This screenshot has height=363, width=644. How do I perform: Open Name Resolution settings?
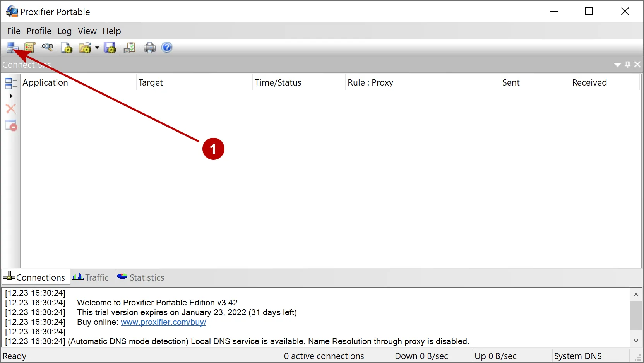(47, 47)
